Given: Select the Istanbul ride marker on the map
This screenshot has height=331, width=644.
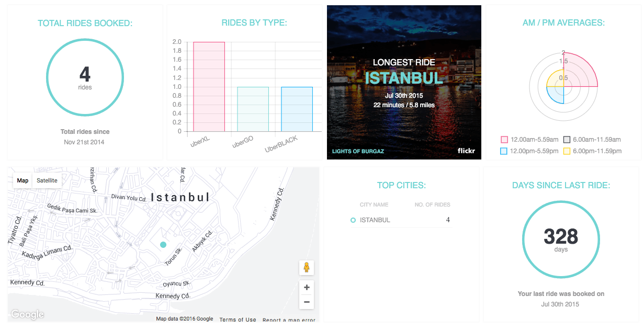Looking at the screenshot, I should (x=163, y=244).
